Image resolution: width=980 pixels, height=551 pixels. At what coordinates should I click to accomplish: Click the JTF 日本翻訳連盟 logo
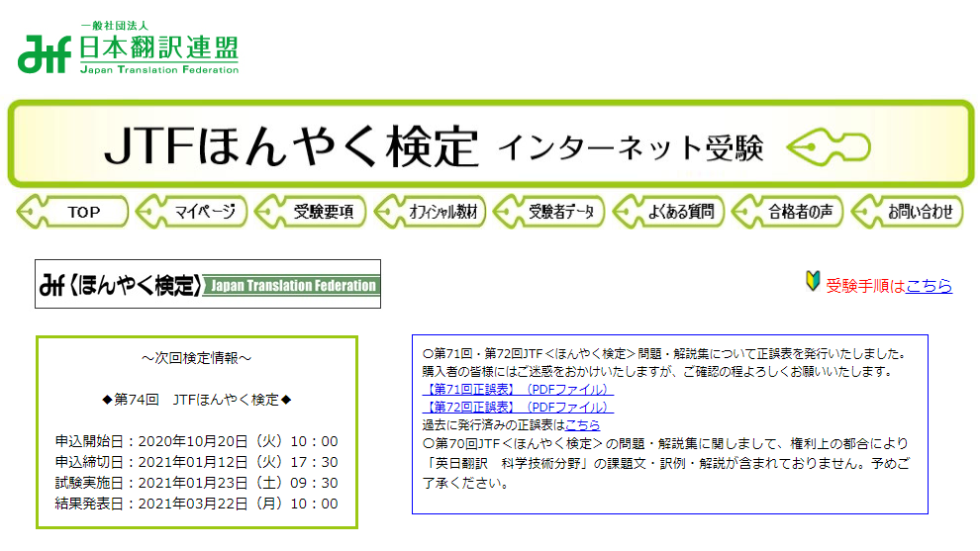[128, 48]
